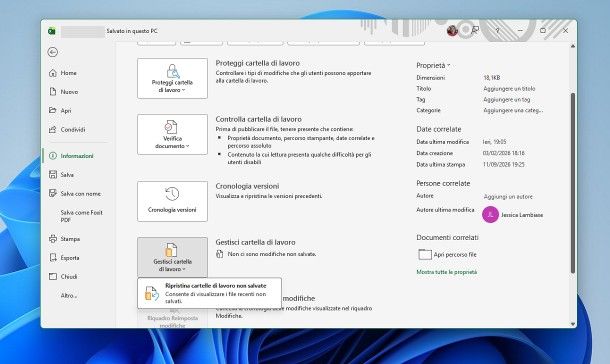Screen dimensions: 610x364
Task: Click the Stampa printer icon
Action: coord(53,239)
